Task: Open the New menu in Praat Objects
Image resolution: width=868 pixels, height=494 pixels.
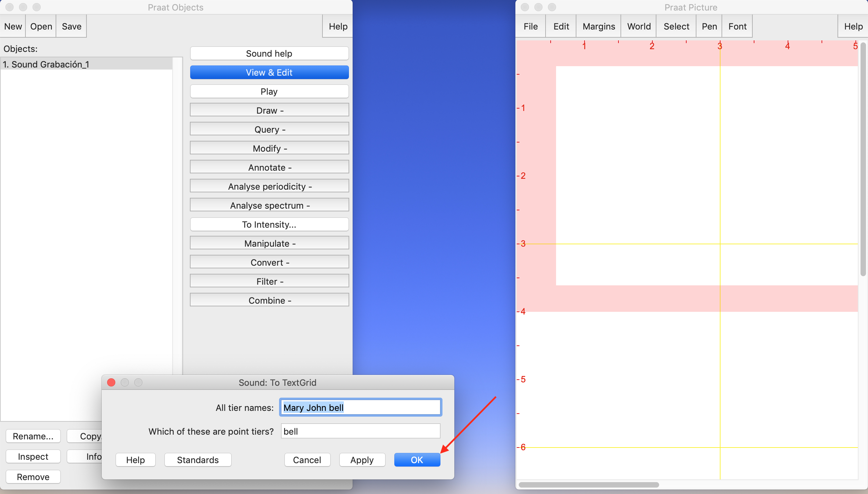Action: (x=13, y=26)
